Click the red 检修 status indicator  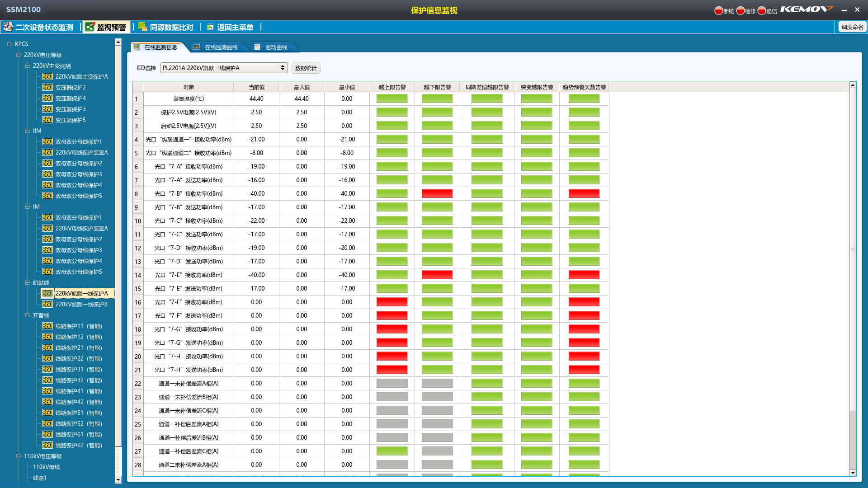pos(740,11)
